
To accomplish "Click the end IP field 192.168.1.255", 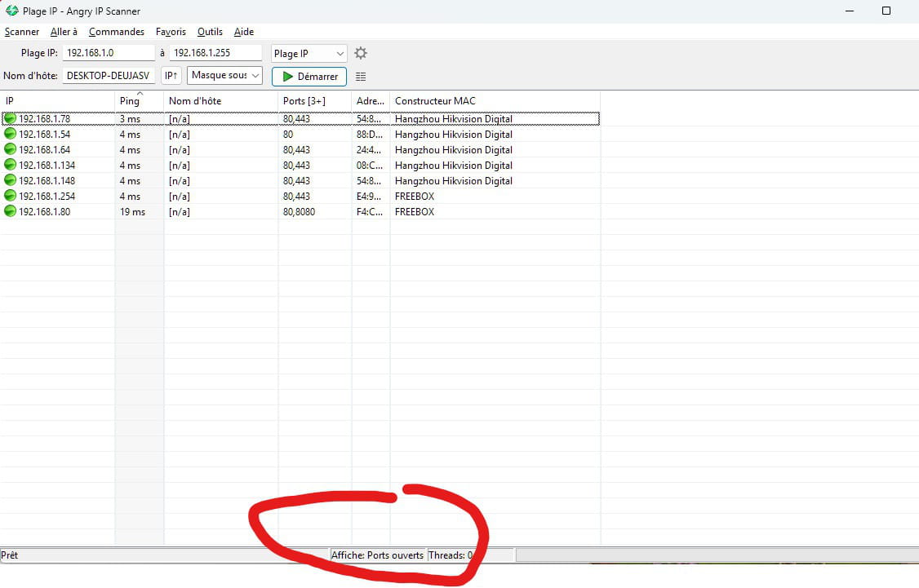I will (x=215, y=53).
